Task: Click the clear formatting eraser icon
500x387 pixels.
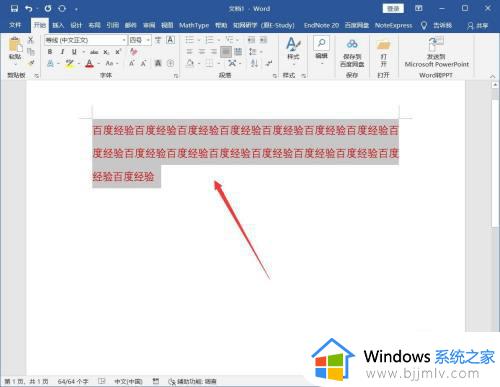Action: click(133, 52)
